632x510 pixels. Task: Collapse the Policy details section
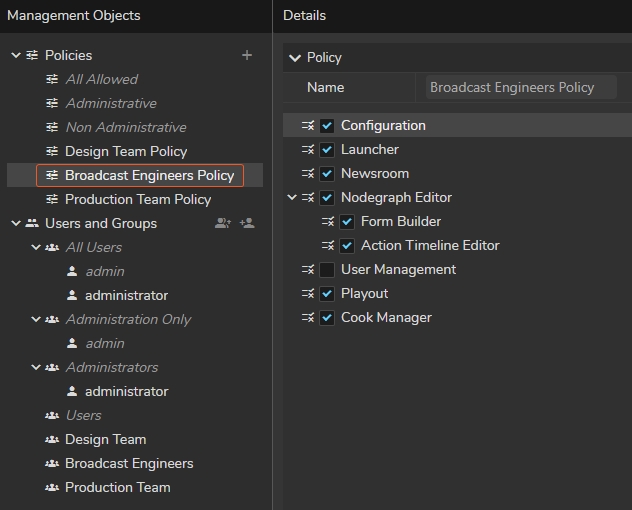[295, 58]
